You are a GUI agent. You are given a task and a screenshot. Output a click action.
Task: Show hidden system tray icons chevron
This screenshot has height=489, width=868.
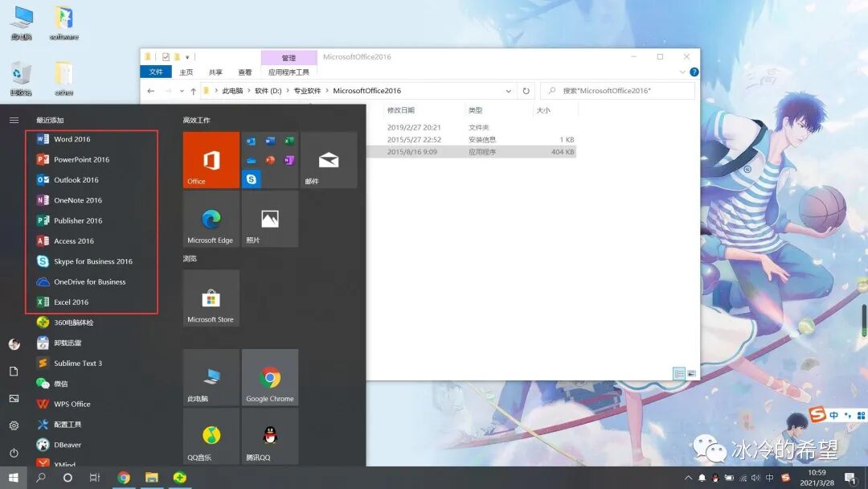coord(688,478)
